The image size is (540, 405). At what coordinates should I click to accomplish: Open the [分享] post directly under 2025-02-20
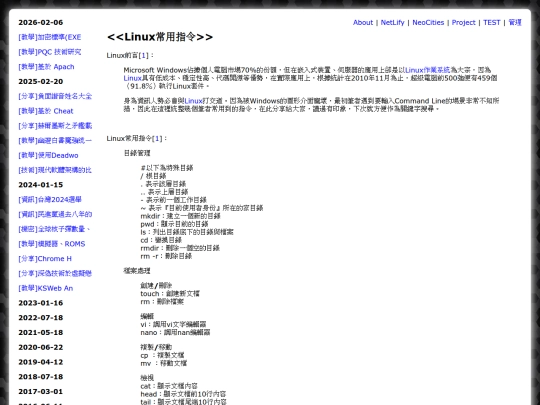[55, 96]
